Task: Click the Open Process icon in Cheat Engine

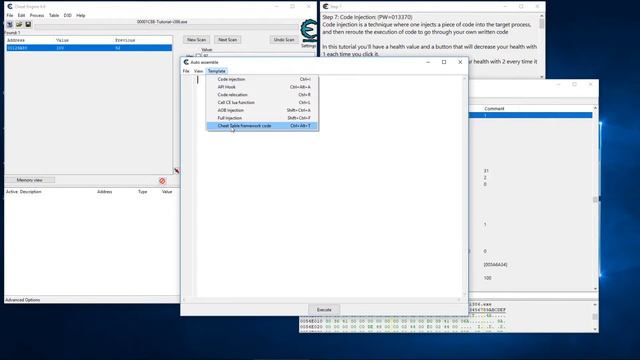Action: click(x=10, y=24)
